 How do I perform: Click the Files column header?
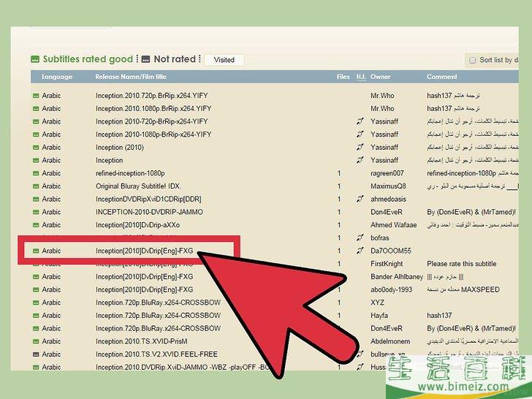343,77
